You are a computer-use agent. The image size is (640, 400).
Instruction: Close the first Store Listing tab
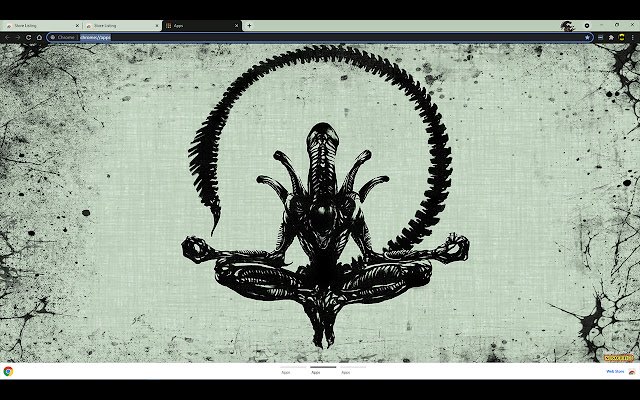pos(77,25)
